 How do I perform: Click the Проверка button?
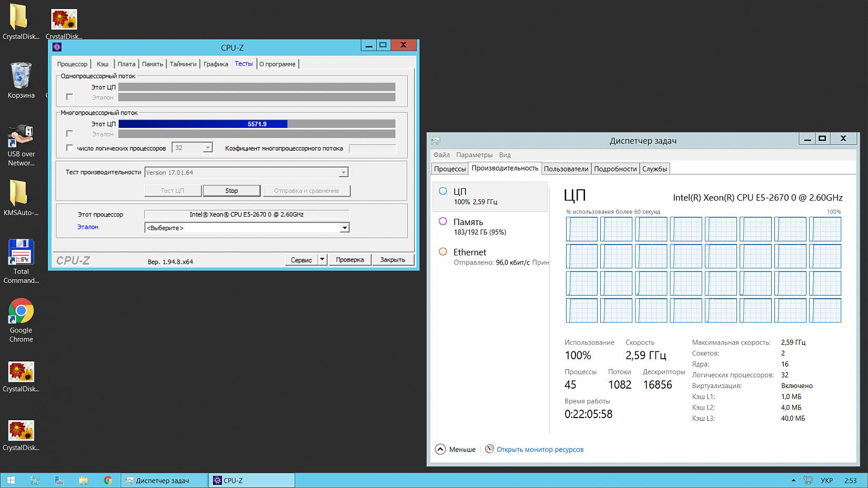350,260
